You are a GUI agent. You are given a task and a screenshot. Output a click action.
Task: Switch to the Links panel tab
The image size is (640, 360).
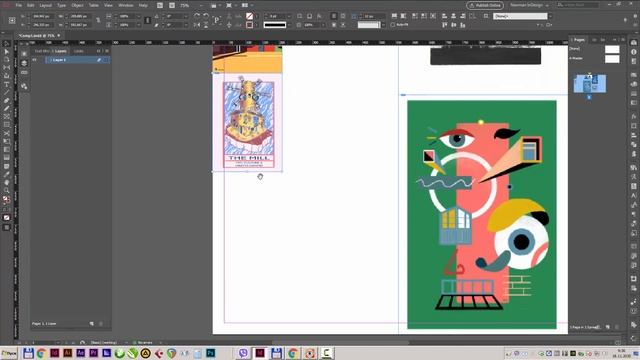pyautogui.click(x=78, y=51)
